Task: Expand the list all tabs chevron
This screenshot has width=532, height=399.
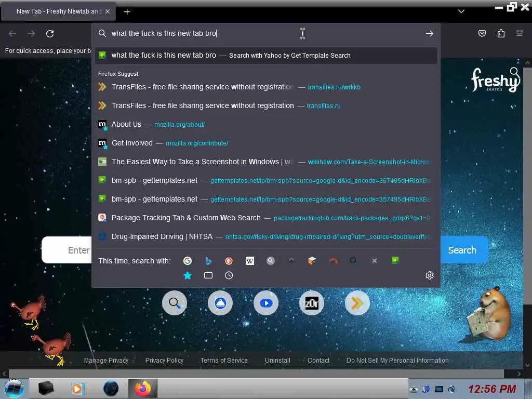Action: tap(461, 11)
